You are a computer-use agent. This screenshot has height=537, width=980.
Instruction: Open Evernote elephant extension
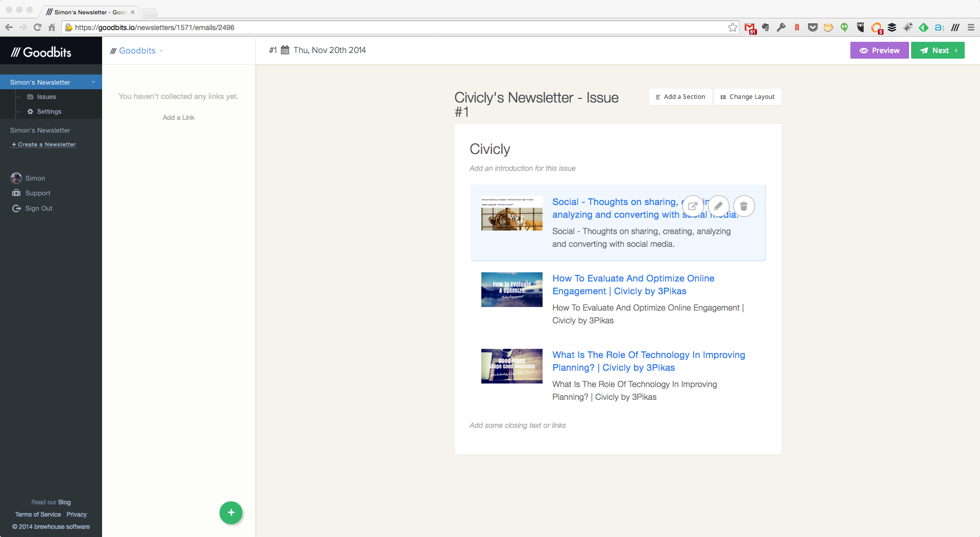coord(766,28)
